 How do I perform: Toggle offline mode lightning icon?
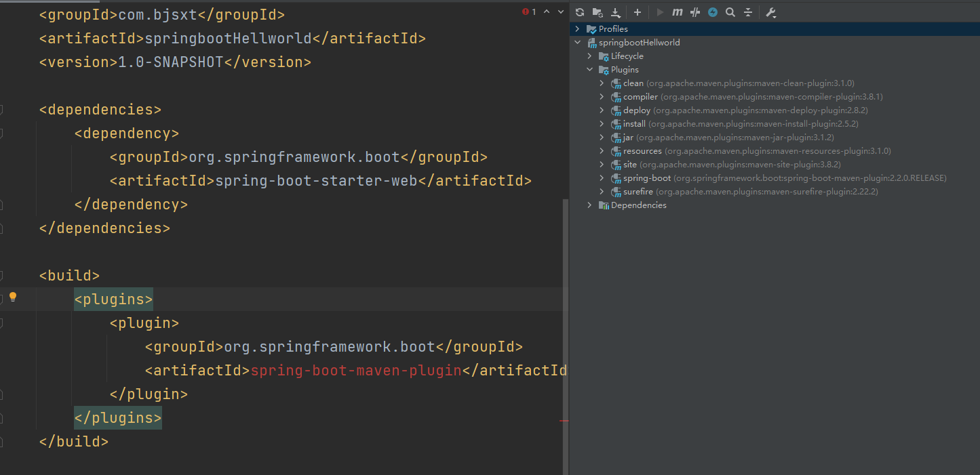tap(713, 12)
